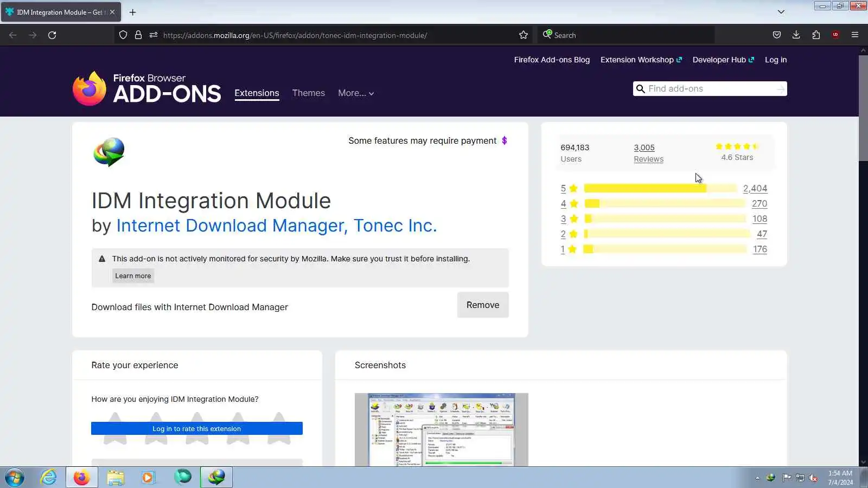The width and height of the screenshot is (868, 488).
Task: Open Internet Download Manager taskbar button
Action: click(x=216, y=478)
